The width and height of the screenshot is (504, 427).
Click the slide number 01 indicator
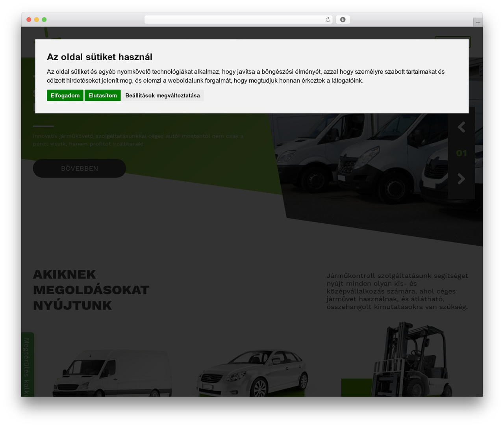461,153
